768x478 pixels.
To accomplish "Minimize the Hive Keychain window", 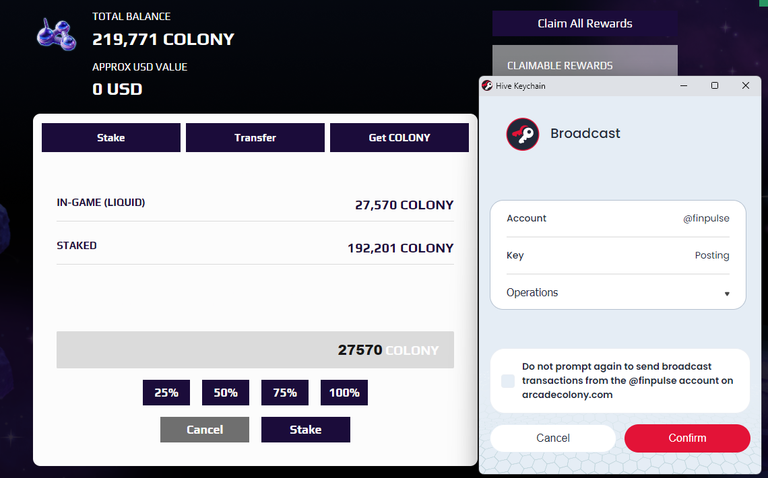I will pyautogui.click(x=684, y=86).
